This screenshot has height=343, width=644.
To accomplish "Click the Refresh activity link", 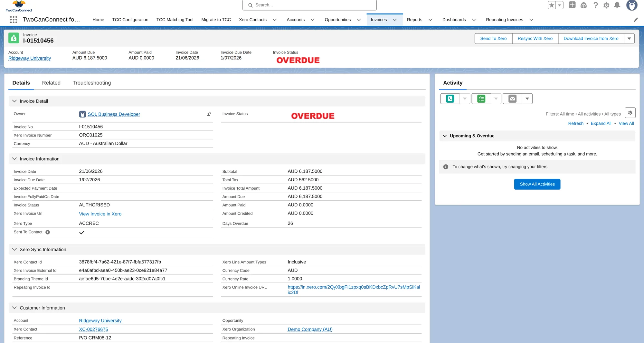I will click(x=576, y=123).
